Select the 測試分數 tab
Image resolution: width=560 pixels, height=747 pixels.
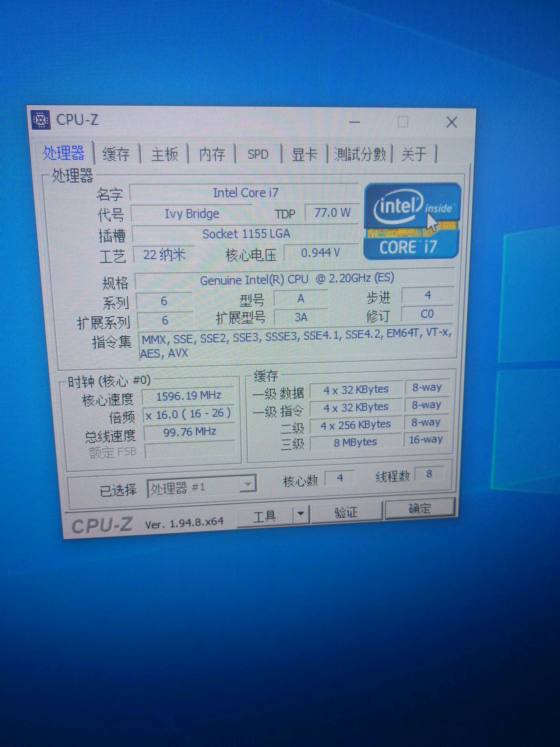click(360, 154)
